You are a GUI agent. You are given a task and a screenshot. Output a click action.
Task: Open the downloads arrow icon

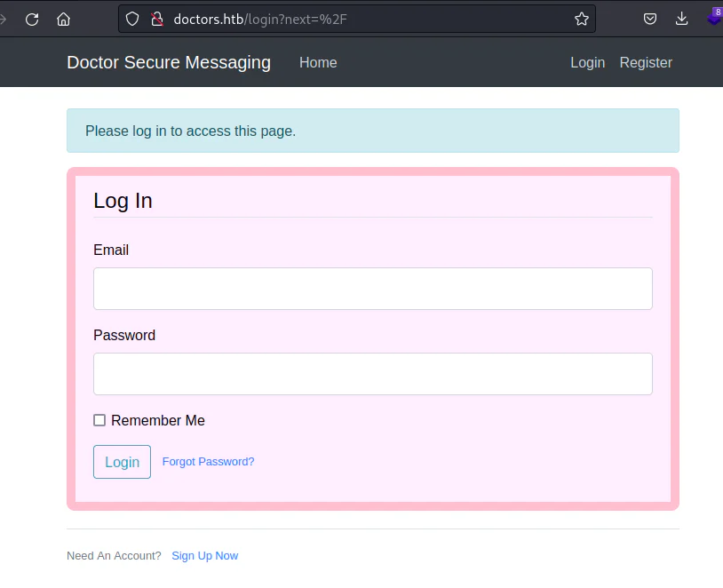681,19
